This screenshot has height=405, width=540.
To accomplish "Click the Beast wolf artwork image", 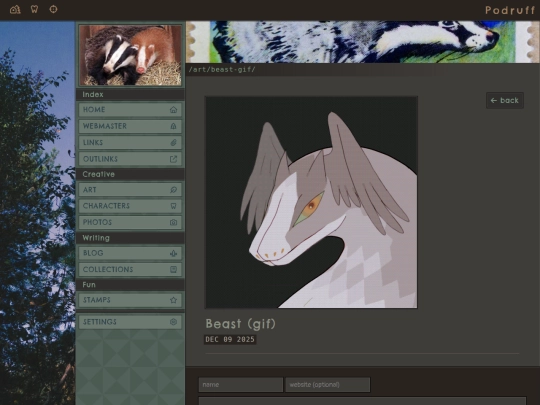I will pos(311,202).
